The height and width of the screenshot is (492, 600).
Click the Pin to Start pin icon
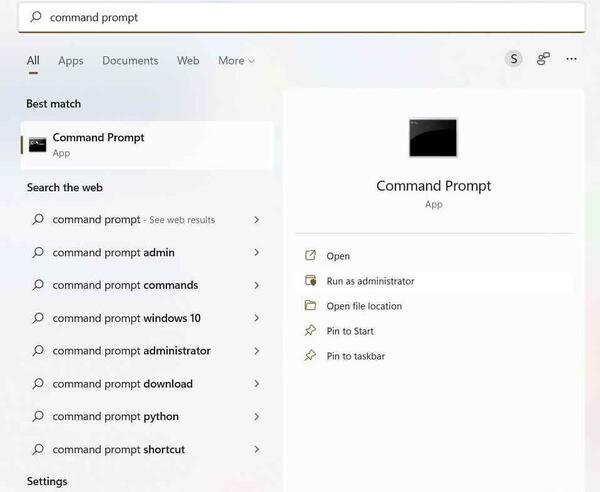[x=310, y=331]
